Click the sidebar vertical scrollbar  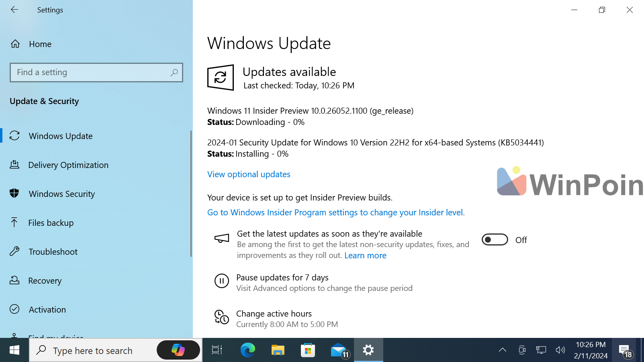coord(191,193)
